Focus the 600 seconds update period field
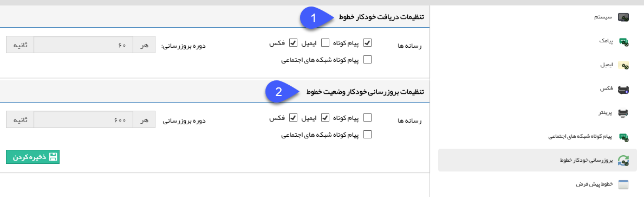The width and height of the screenshot is (644, 197). pyautogui.click(x=83, y=119)
